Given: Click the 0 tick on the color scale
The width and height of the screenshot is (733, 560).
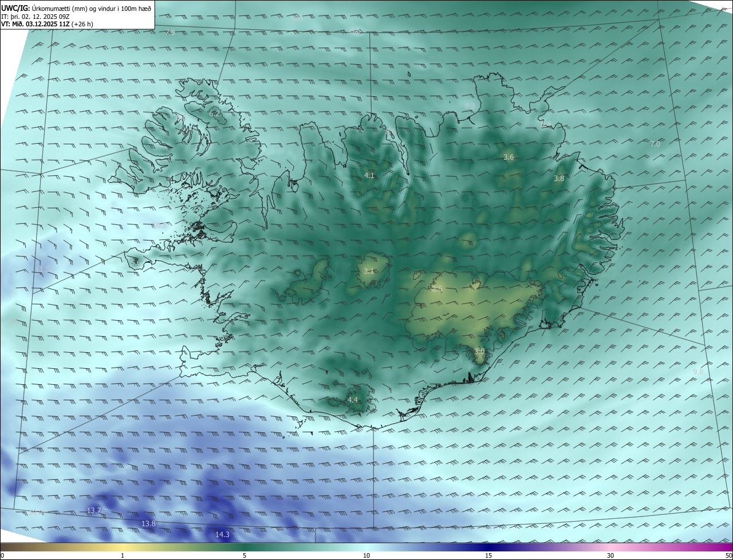Looking at the screenshot, I should pyautogui.click(x=2, y=555).
